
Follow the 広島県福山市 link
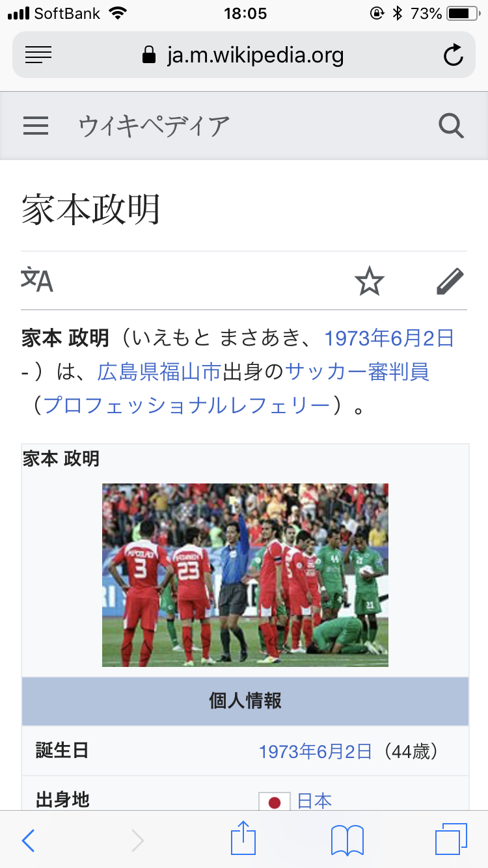[159, 372]
